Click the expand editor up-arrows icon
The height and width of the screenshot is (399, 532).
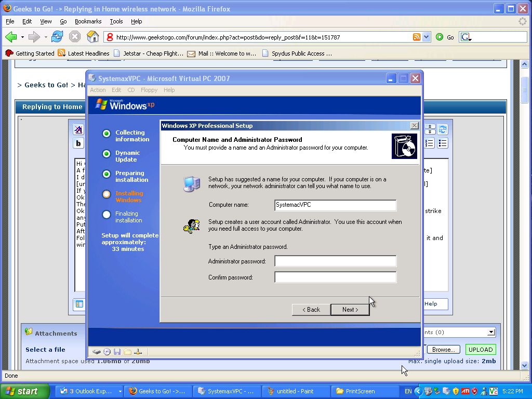click(430, 127)
